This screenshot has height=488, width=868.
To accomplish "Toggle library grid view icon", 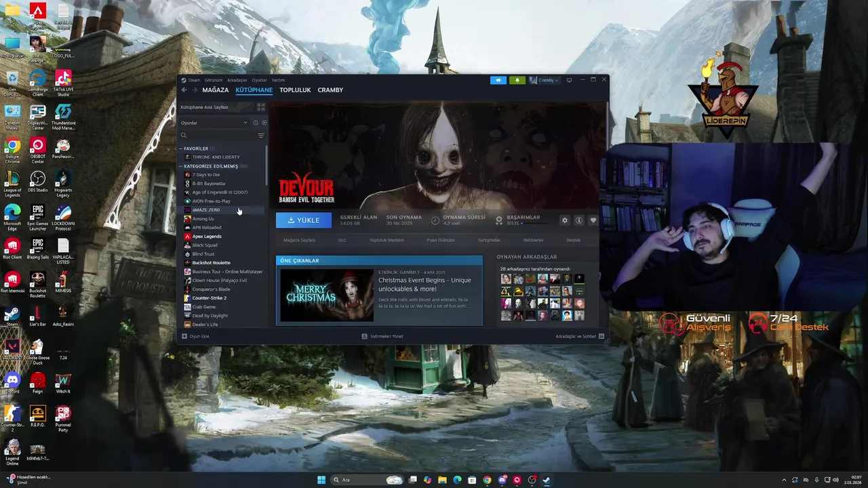I will click(261, 107).
